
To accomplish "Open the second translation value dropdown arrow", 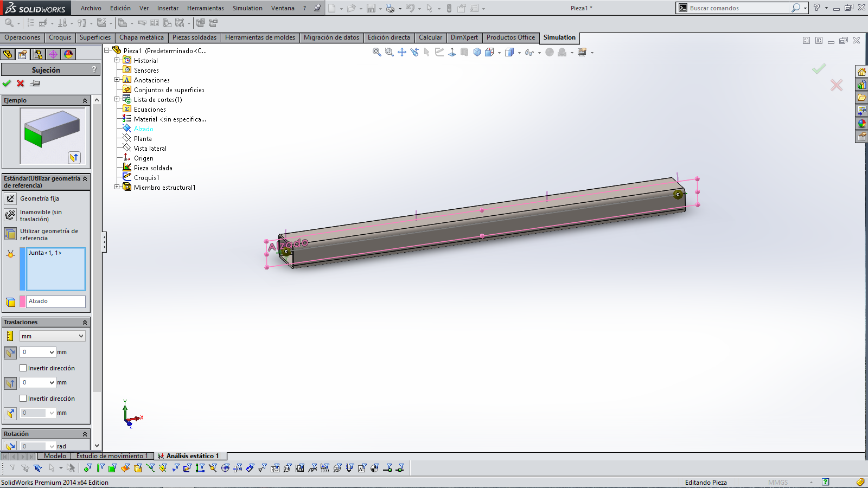I will 52,383.
